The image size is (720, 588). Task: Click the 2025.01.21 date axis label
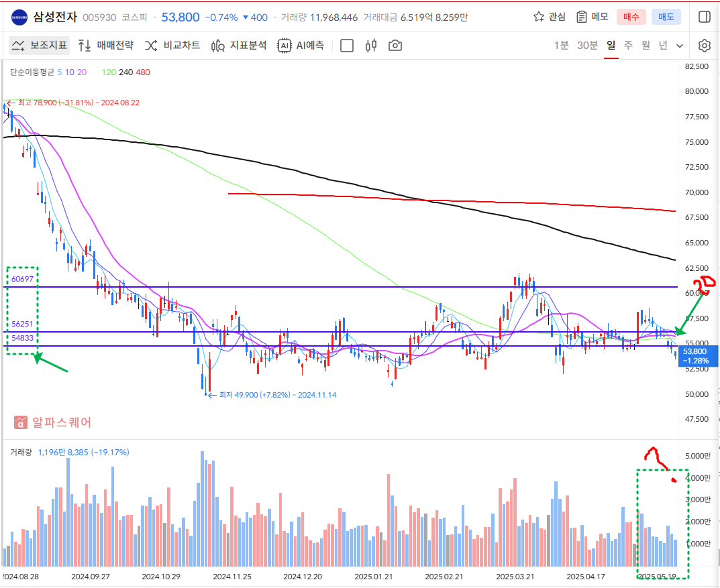[374, 577]
